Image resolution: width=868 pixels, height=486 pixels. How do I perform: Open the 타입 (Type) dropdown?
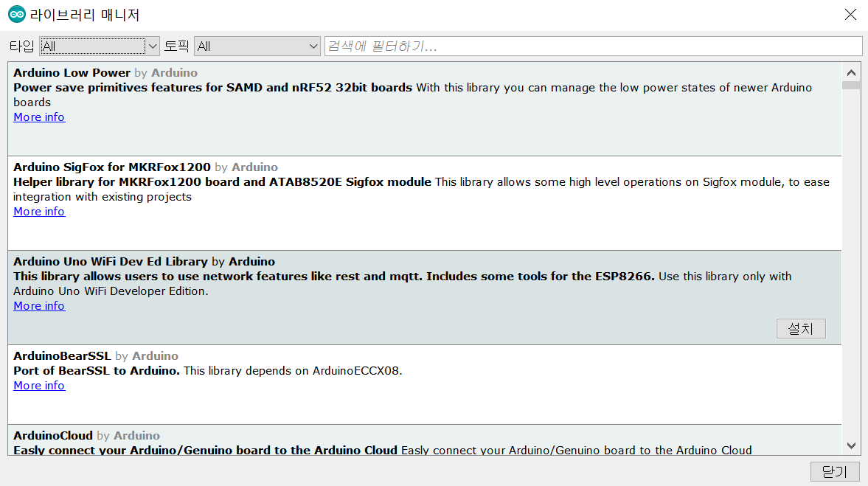click(x=100, y=46)
